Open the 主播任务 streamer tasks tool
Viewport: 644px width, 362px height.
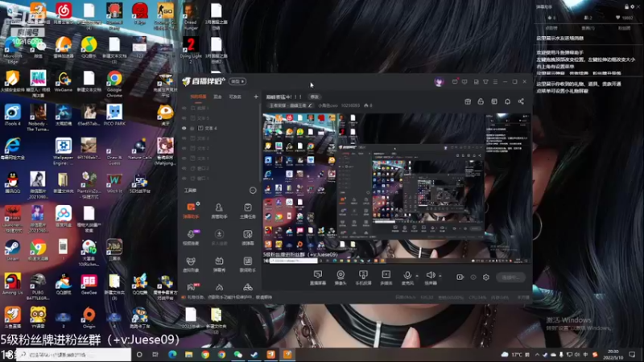coord(248,210)
